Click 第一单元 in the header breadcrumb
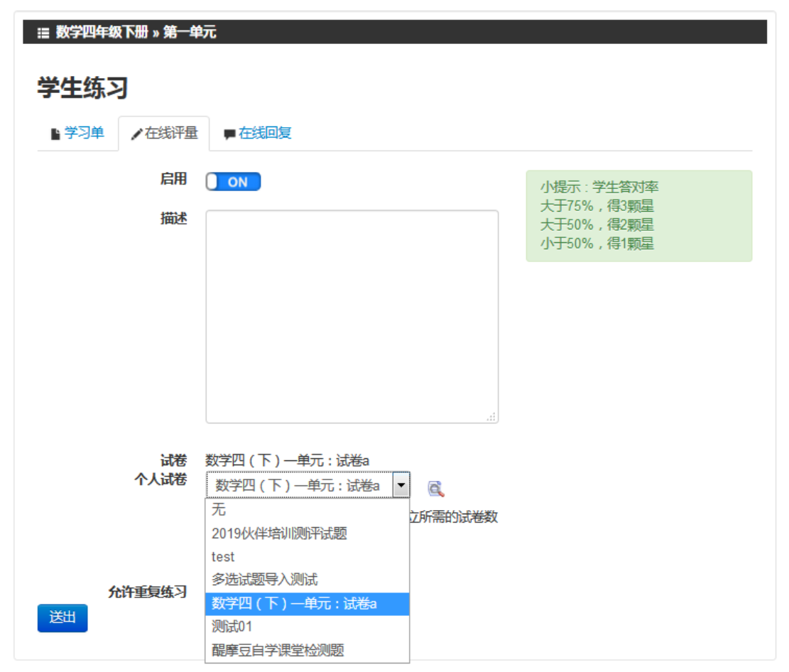789x672 pixels. [x=190, y=33]
